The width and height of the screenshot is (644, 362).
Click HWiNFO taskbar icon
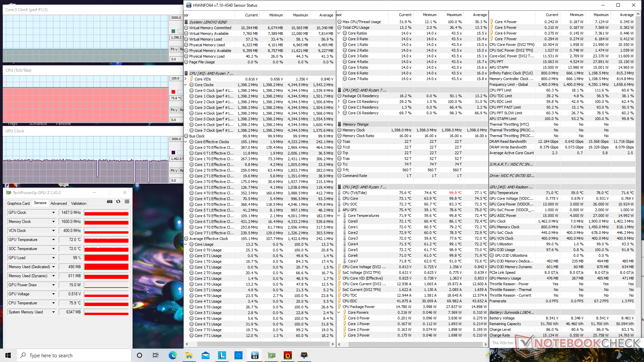click(x=255, y=355)
